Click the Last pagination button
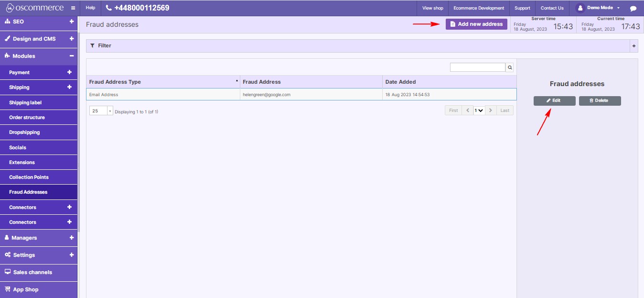This screenshot has width=644, height=298. click(505, 110)
